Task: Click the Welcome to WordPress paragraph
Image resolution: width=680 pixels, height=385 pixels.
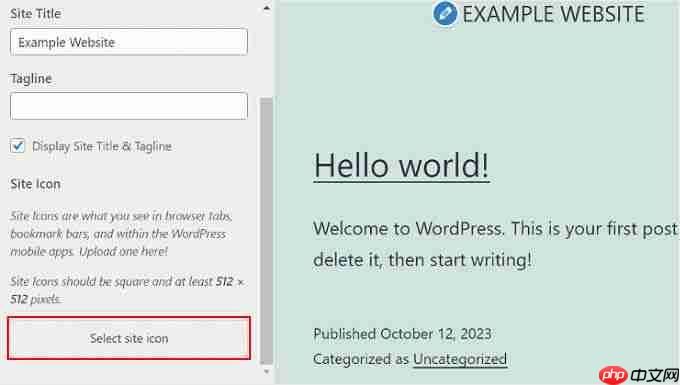Action: 495,244
